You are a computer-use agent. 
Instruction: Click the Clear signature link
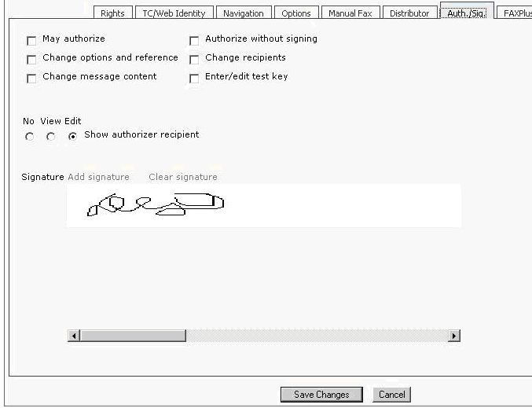(183, 177)
